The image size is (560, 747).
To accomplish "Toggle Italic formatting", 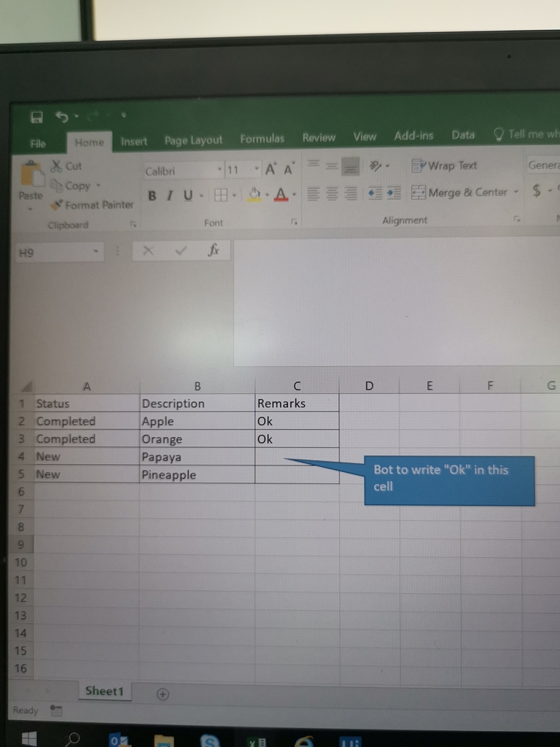I will click(x=169, y=196).
